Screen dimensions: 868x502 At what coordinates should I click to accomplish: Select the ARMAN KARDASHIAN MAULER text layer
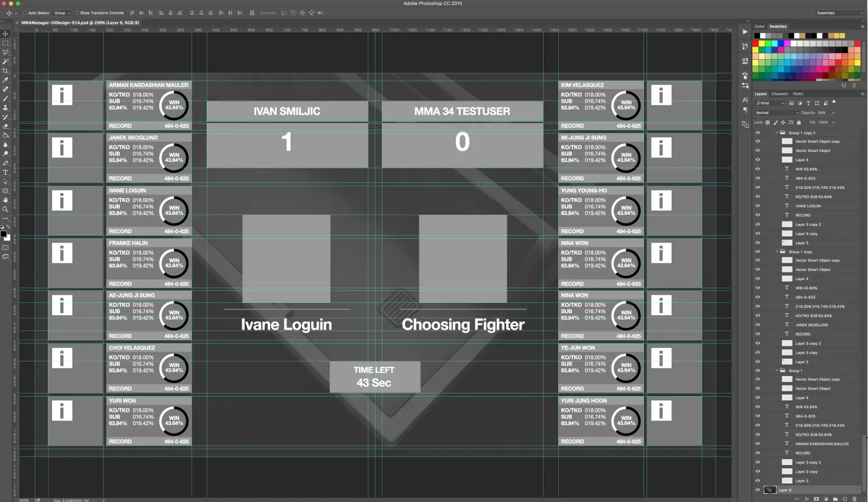click(821, 444)
